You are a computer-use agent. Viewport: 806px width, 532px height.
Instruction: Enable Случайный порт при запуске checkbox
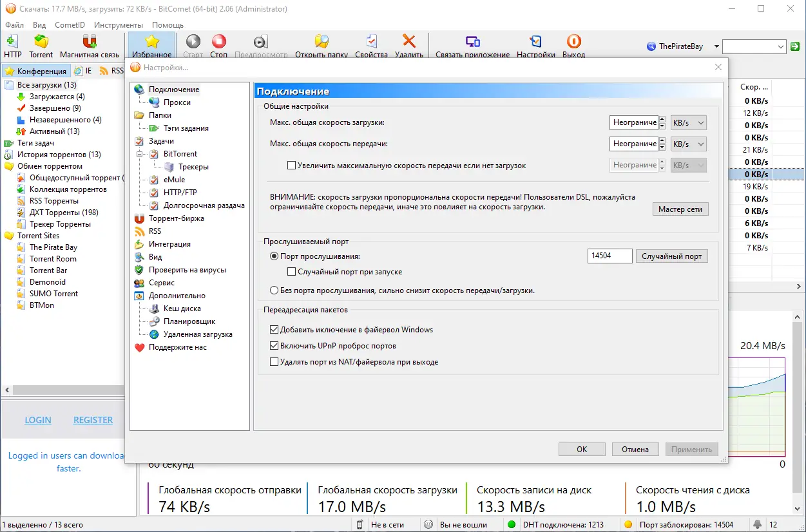[292, 272]
